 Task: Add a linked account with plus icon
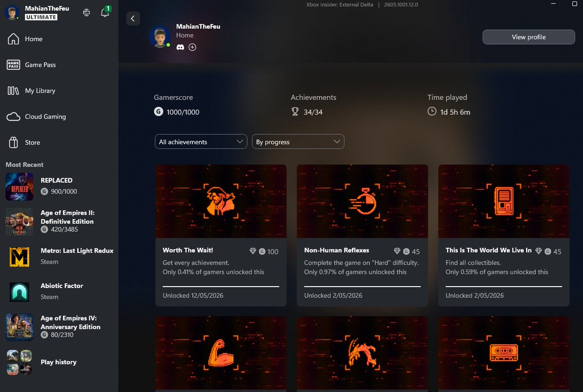pos(192,47)
